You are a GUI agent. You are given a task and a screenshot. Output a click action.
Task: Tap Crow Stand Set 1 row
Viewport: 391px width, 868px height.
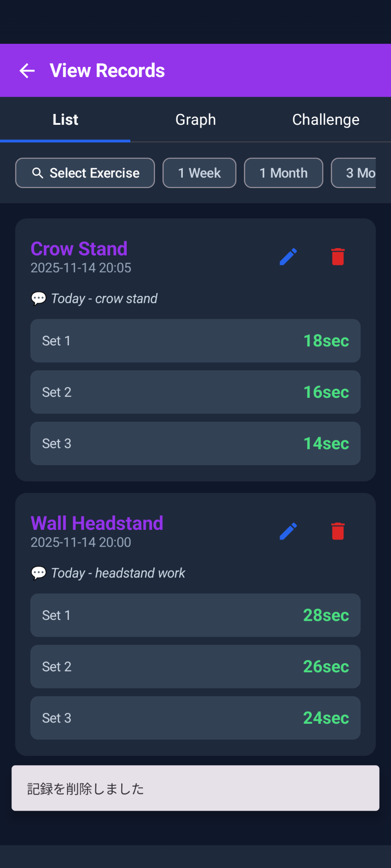pyautogui.click(x=195, y=341)
